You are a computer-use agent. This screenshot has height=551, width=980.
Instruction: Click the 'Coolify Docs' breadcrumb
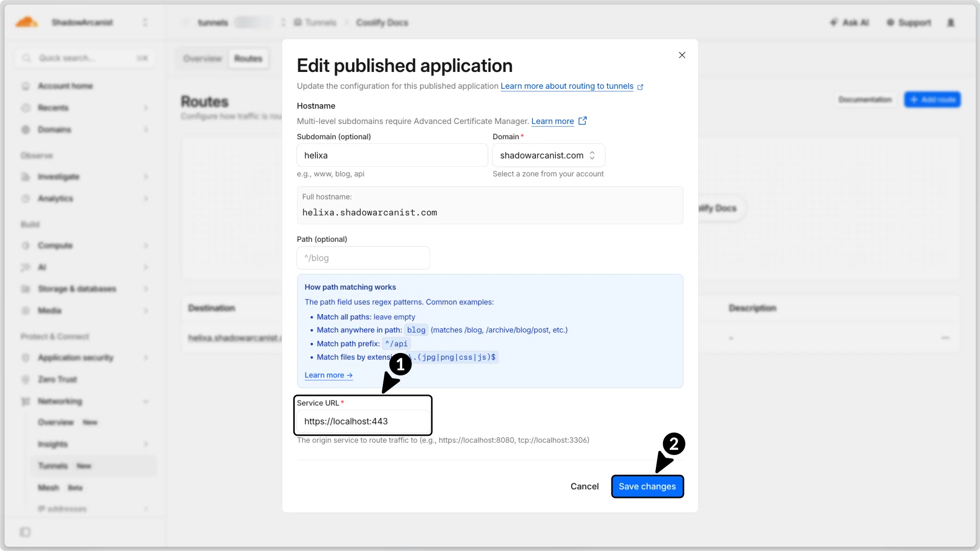(x=382, y=22)
